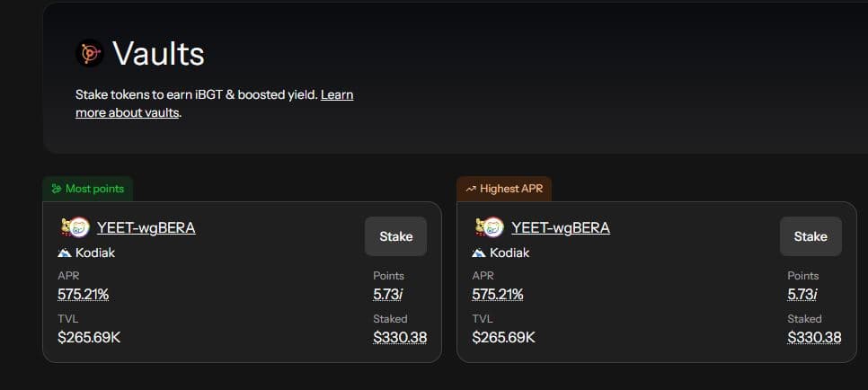Image resolution: width=868 pixels, height=390 pixels.
Task: Click the 575.21% APR value in the Highest APR card
Action: point(498,294)
